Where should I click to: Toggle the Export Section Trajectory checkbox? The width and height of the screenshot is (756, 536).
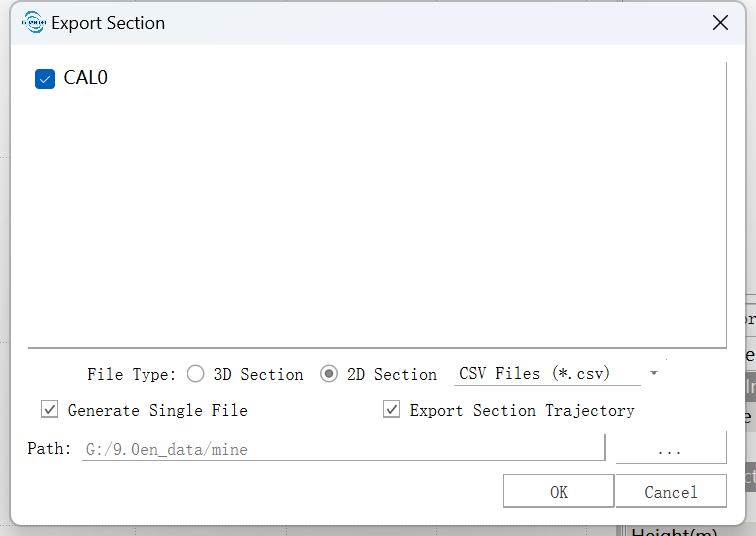click(x=392, y=409)
